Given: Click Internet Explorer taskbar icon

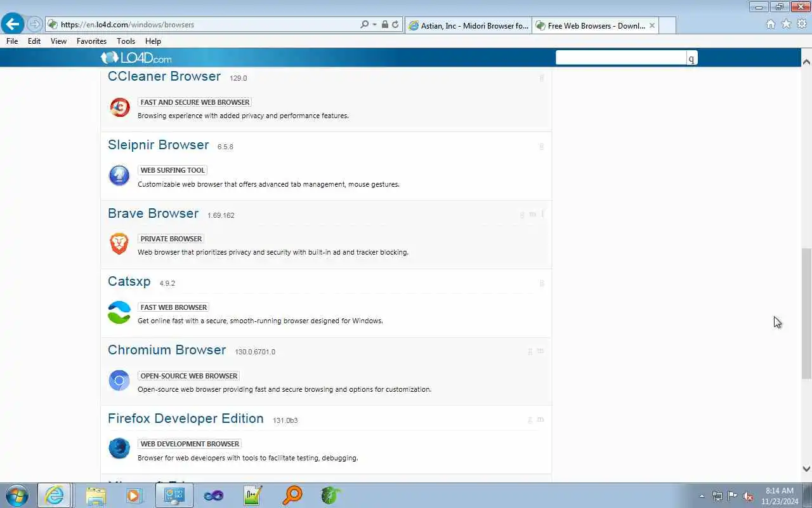Looking at the screenshot, I should [55, 495].
